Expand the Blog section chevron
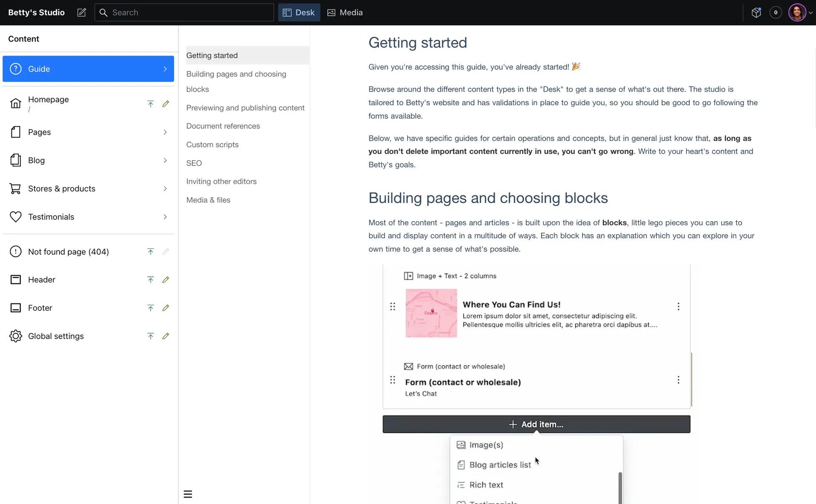 [x=165, y=160]
